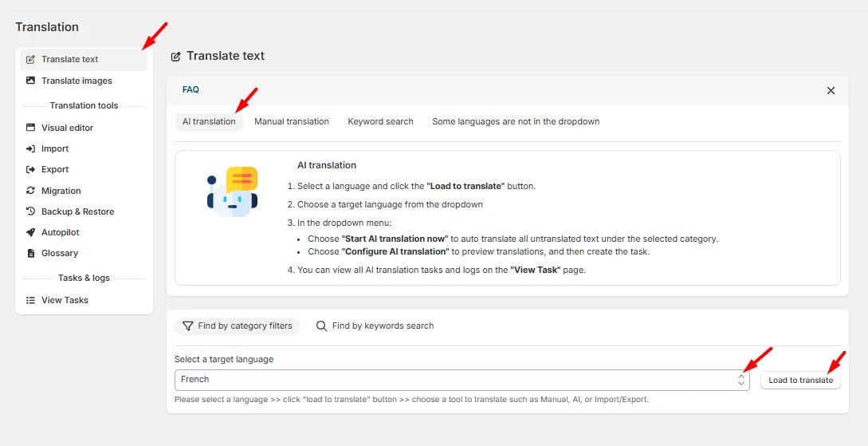Open Visual editor via its window icon
868x446 pixels.
point(30,128)
